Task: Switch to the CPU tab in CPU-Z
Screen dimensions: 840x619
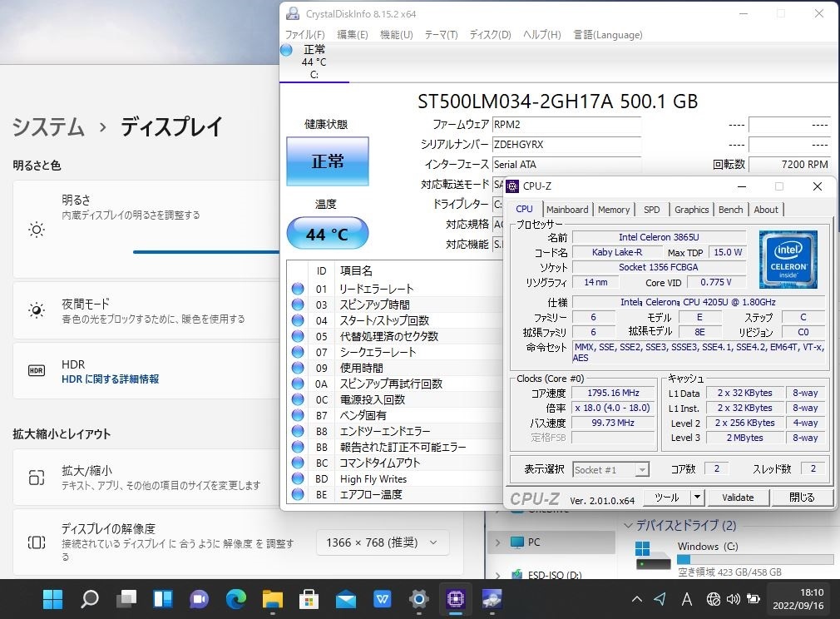Action: [524, 209]
